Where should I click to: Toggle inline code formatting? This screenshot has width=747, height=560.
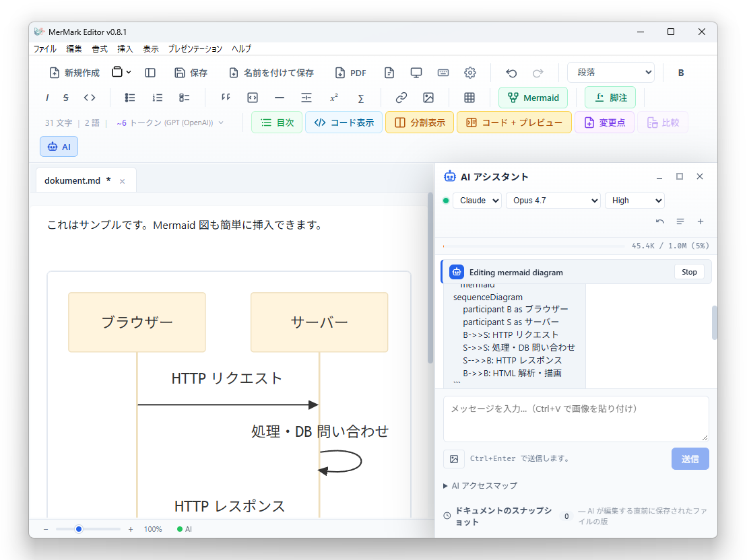tap(90, 98)
